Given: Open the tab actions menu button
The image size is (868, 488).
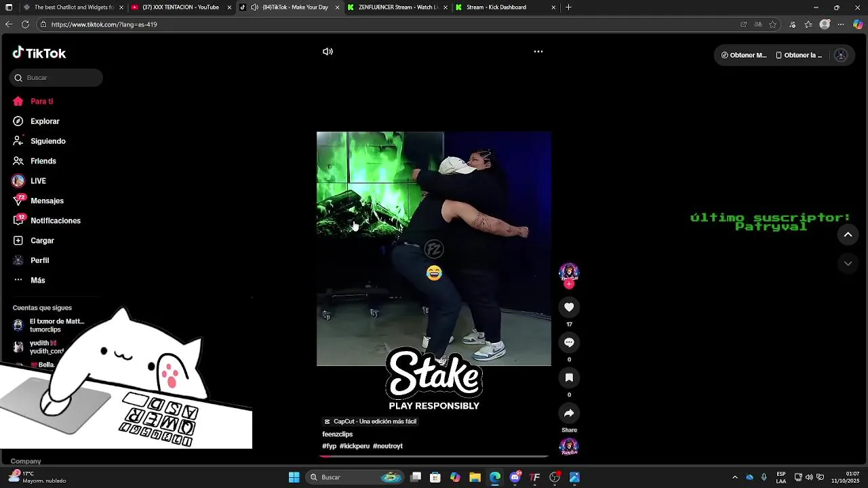Looking at the screenshot, I should (x=9, y=7).
